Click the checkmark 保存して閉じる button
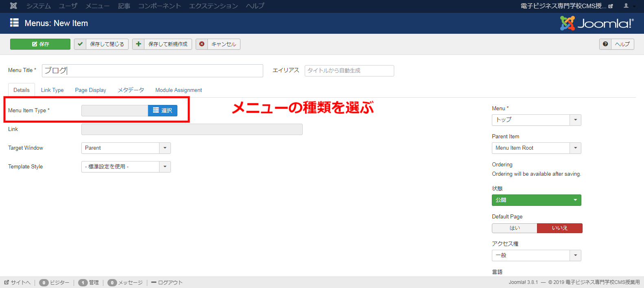644x288 pixels. tap(101, 44)
